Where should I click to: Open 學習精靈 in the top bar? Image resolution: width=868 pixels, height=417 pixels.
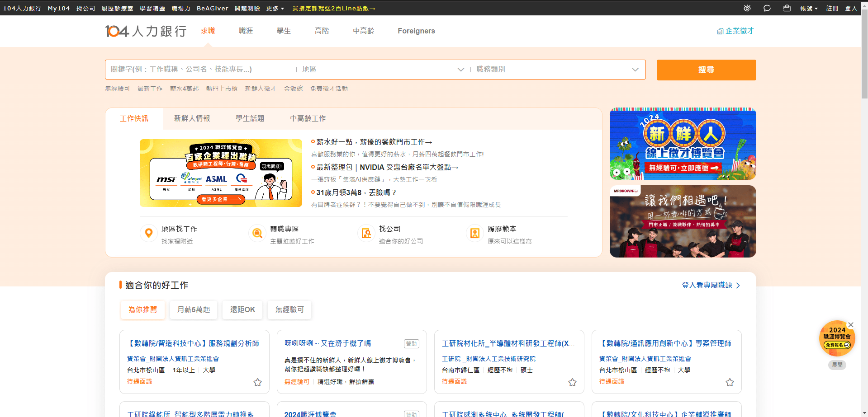(152, 8)
